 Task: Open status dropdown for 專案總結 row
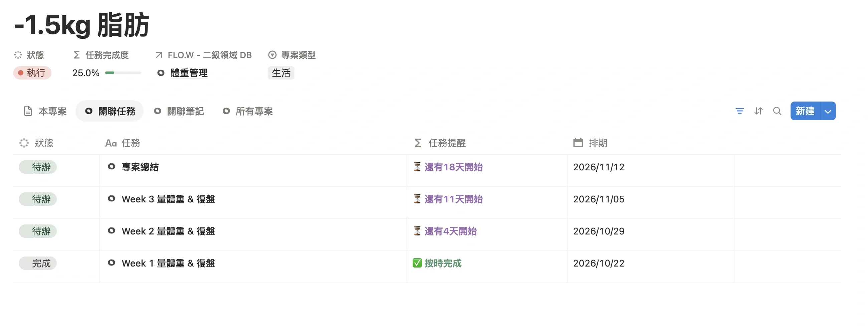coord(38,167)
